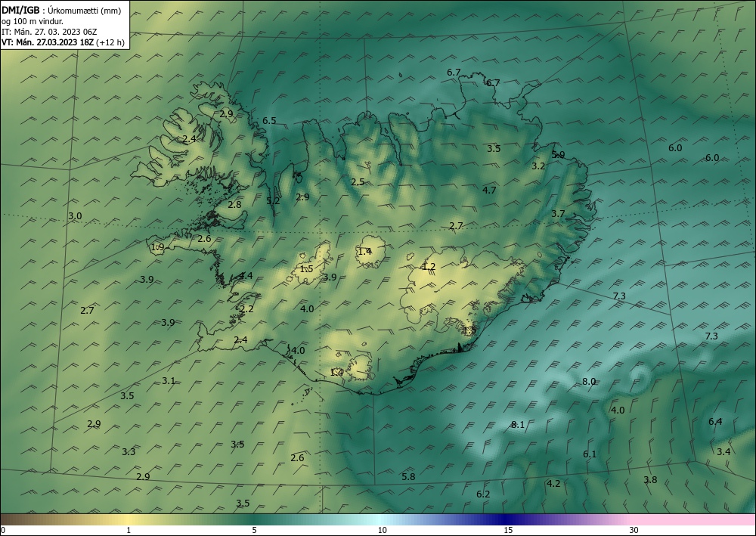Click the 6.4 value label
The width and height of the screenshot is (756, 536).
(x=715, y=422)
